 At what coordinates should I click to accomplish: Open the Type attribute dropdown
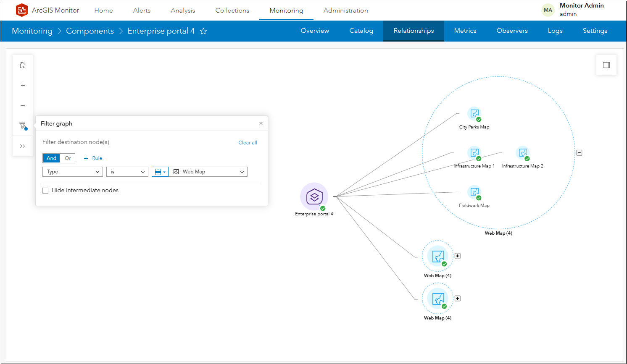(73, 172)
